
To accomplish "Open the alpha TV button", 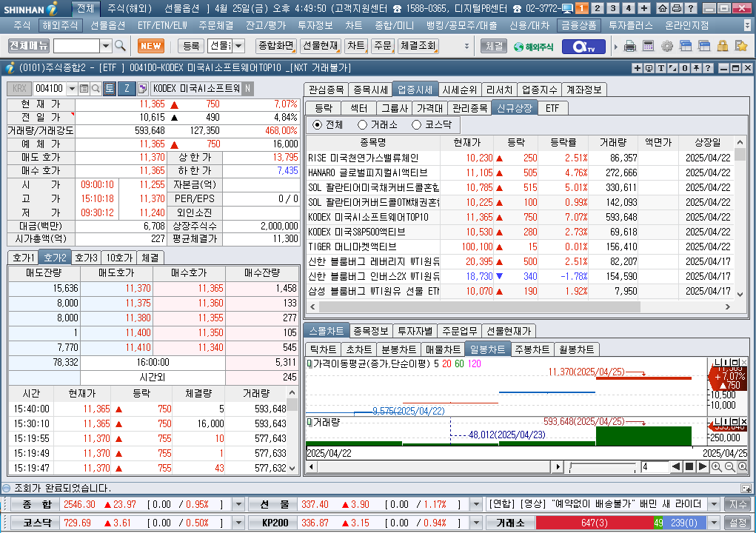I will tap(583, 47).
